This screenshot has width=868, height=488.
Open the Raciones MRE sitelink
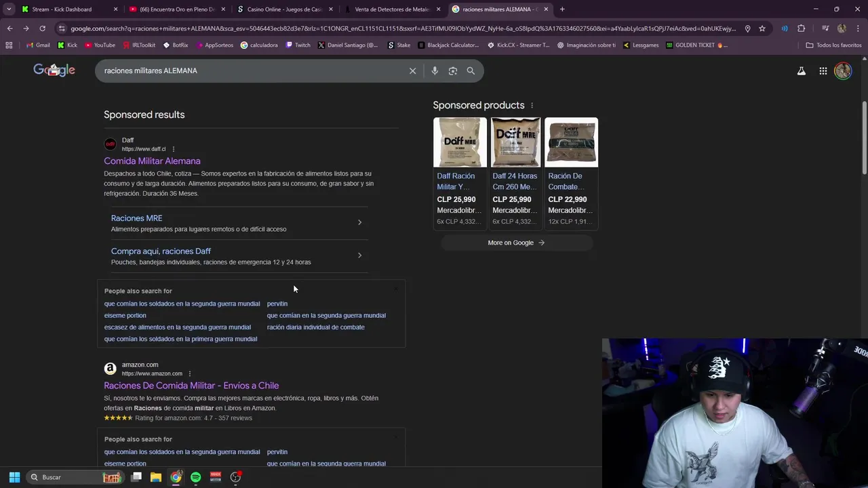click(x=136, y=218)
